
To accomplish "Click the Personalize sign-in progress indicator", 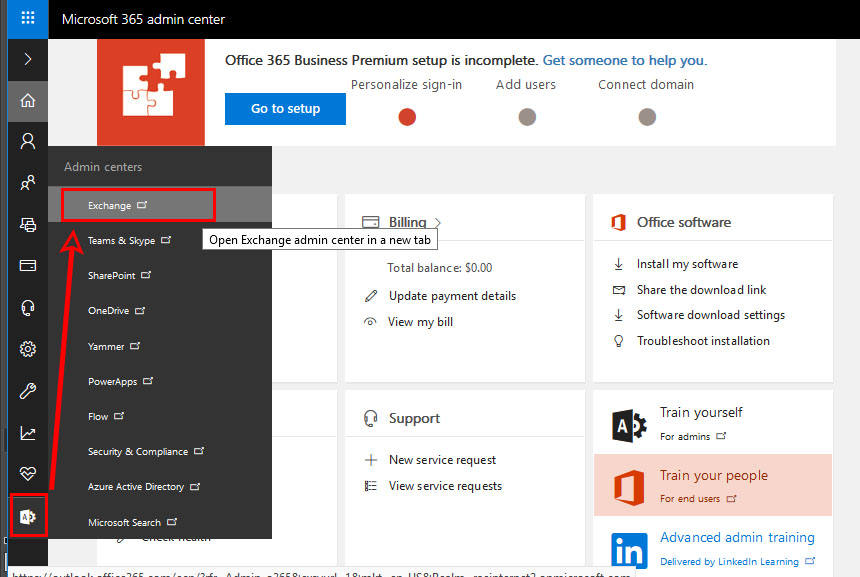I will pyautogui.click(x=407, y=116).
